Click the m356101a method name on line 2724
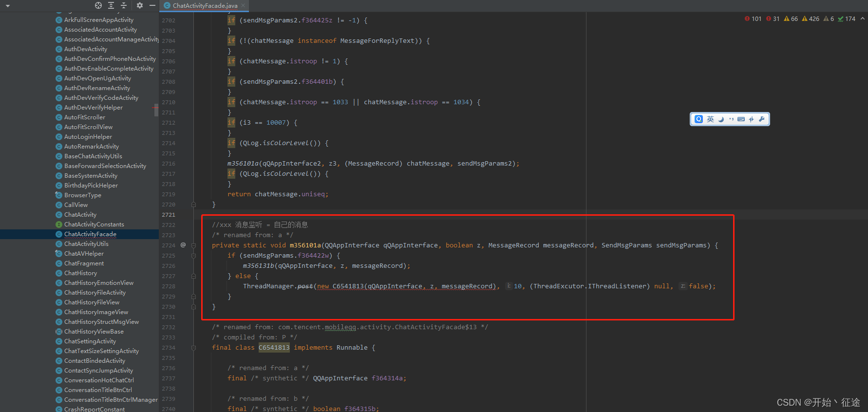Viewport: 868px width, 412px height. click(305, 245)
